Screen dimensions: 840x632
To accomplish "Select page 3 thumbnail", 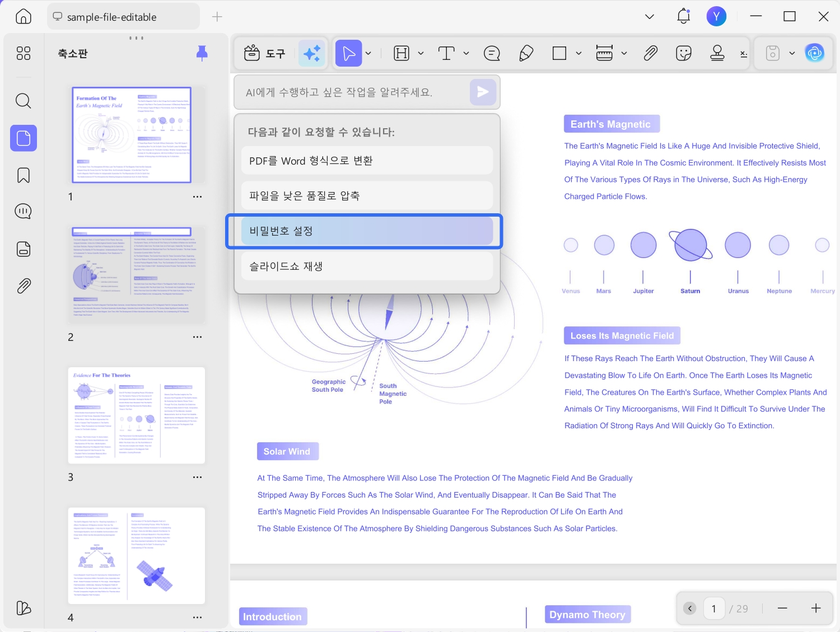I will click(136, 415).
